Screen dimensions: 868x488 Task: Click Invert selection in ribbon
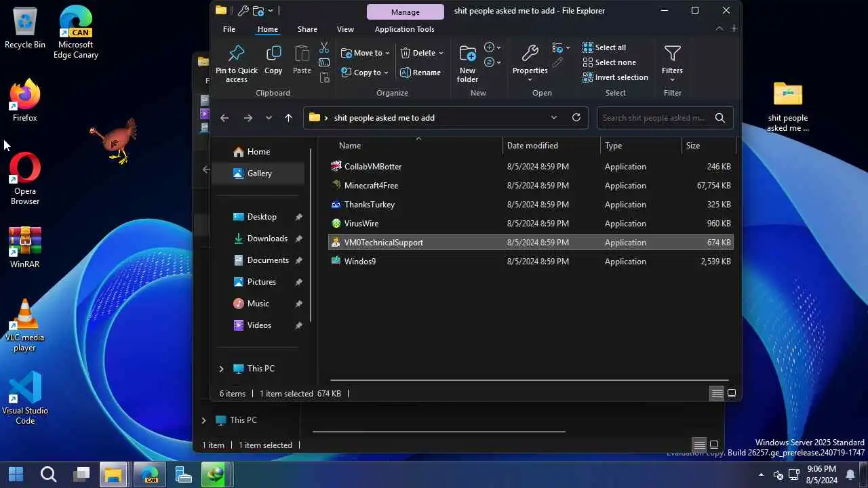coord(615,77)
